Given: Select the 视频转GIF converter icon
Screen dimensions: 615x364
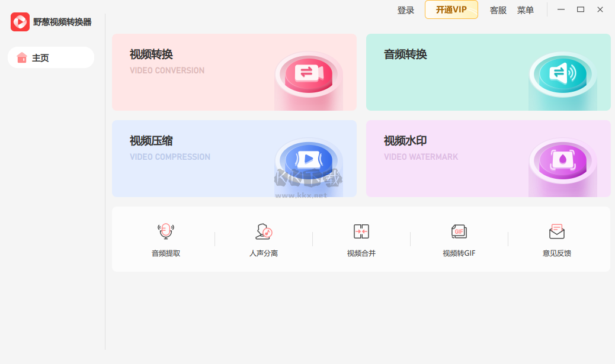Looking at the screenshot, I should click(459, 231).
